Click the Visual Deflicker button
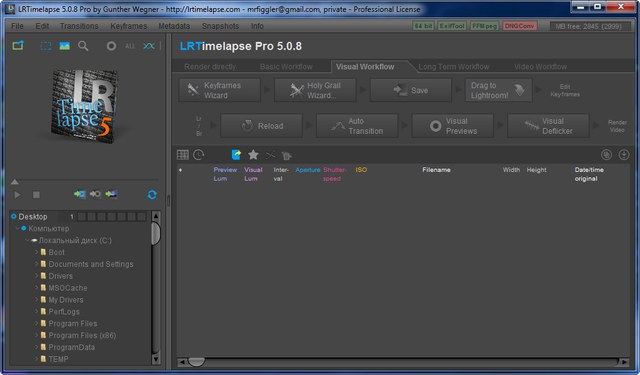Image resolution: width=640 pixels, height=375 pixels. pos(548,126)
